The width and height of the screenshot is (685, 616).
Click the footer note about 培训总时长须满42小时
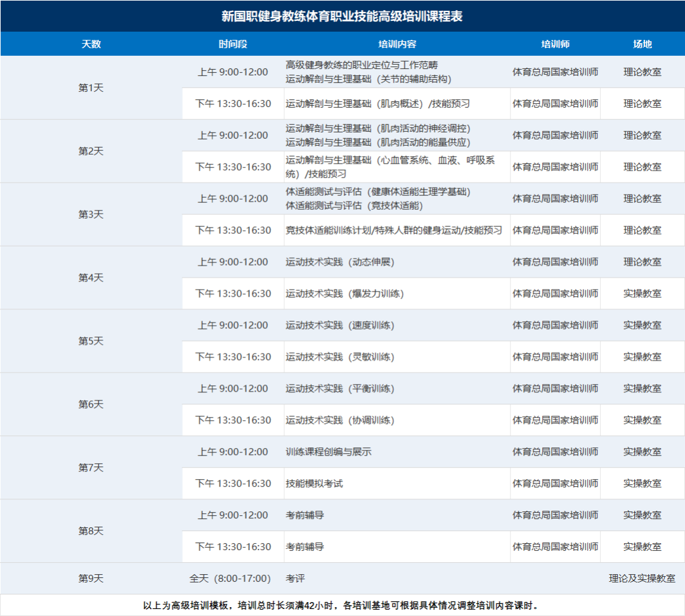click(x=342, y=605)
